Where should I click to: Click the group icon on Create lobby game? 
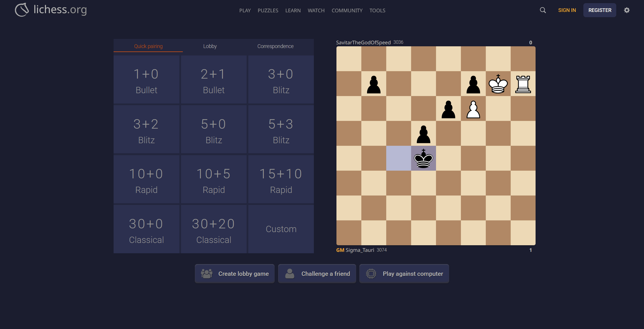(206, 274)
